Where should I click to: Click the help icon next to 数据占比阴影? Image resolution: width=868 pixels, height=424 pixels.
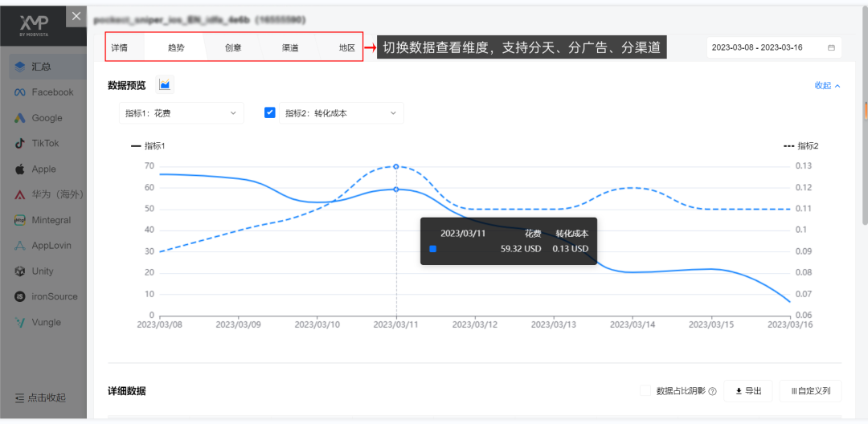point(712,391)
